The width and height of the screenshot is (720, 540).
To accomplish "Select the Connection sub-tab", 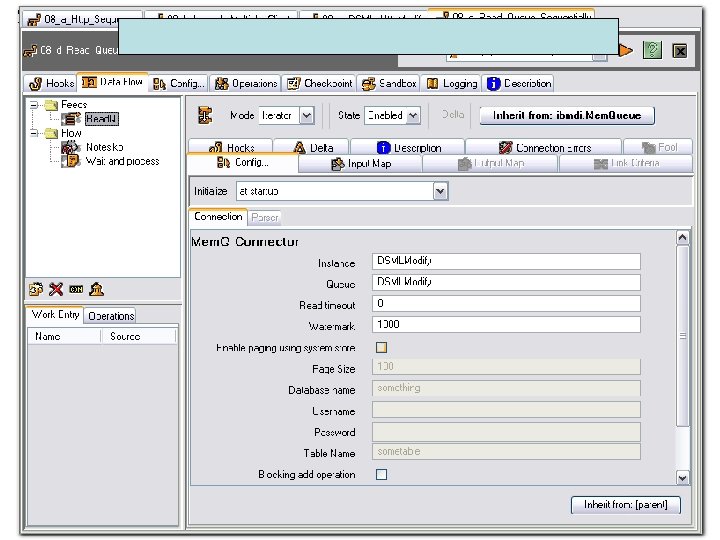I will click(218, 217).
